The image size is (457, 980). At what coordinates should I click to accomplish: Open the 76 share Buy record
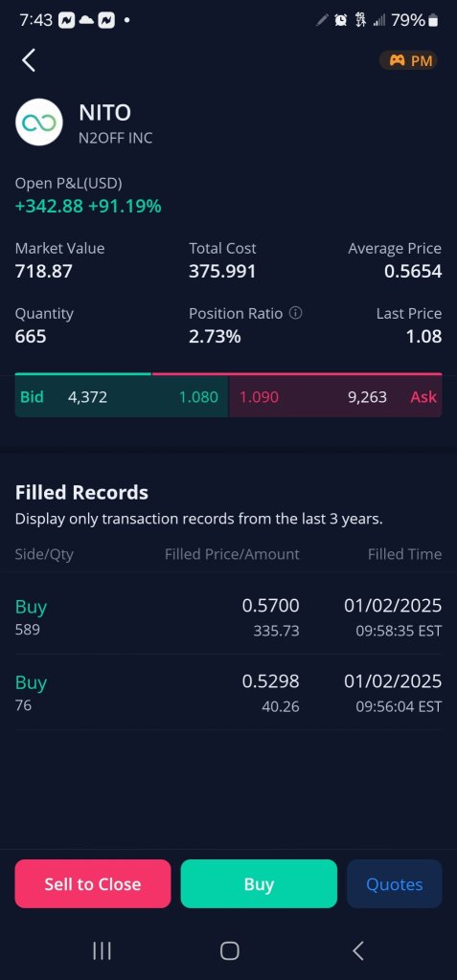228,693
